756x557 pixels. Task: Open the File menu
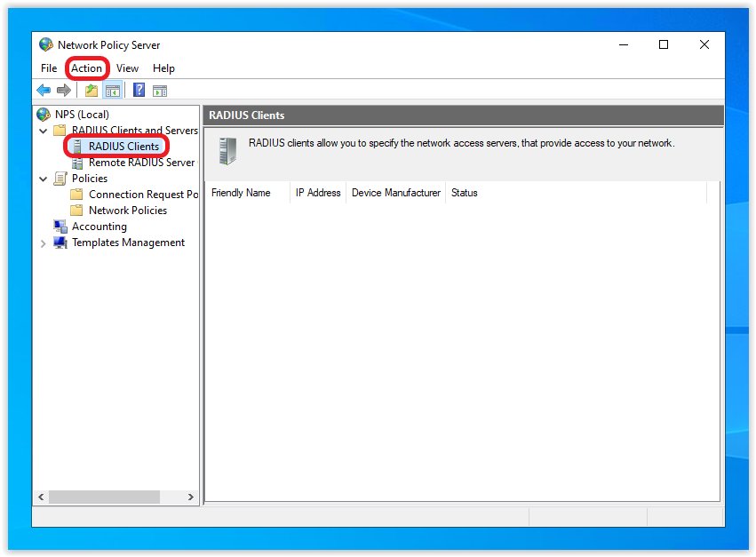(49, 68)
